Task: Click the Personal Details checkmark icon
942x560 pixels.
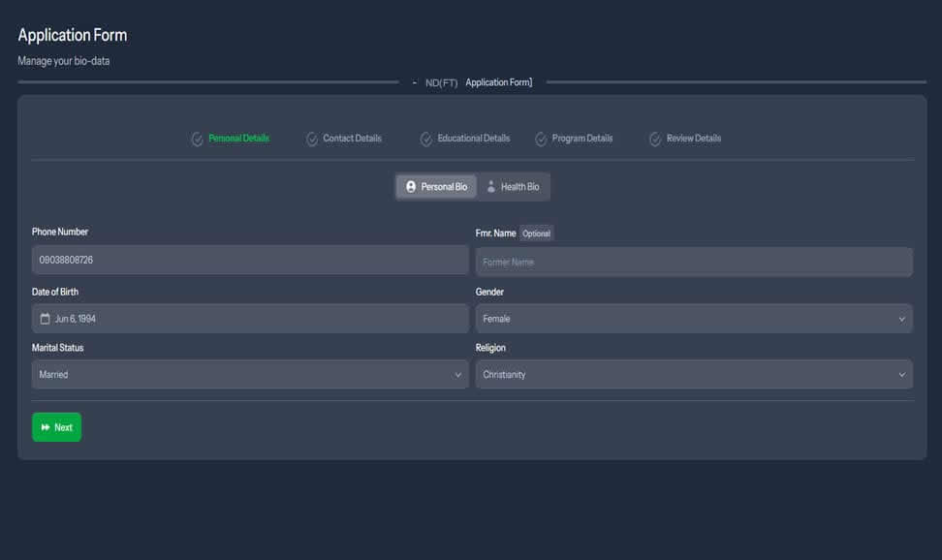Action: [x=198, y=139]
